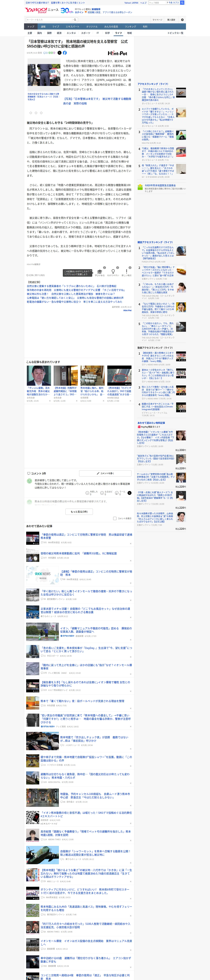Click the article comment count bubble icon

45,53
